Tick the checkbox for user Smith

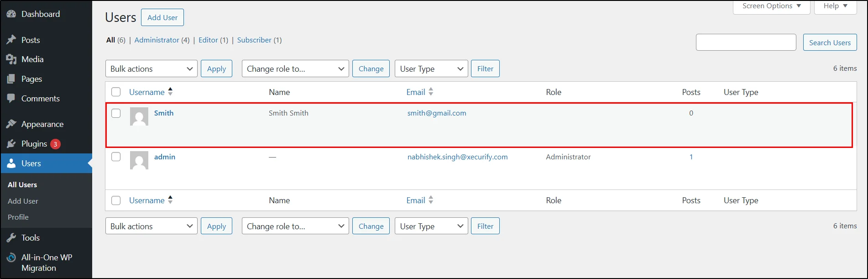[x=116, y=113]
